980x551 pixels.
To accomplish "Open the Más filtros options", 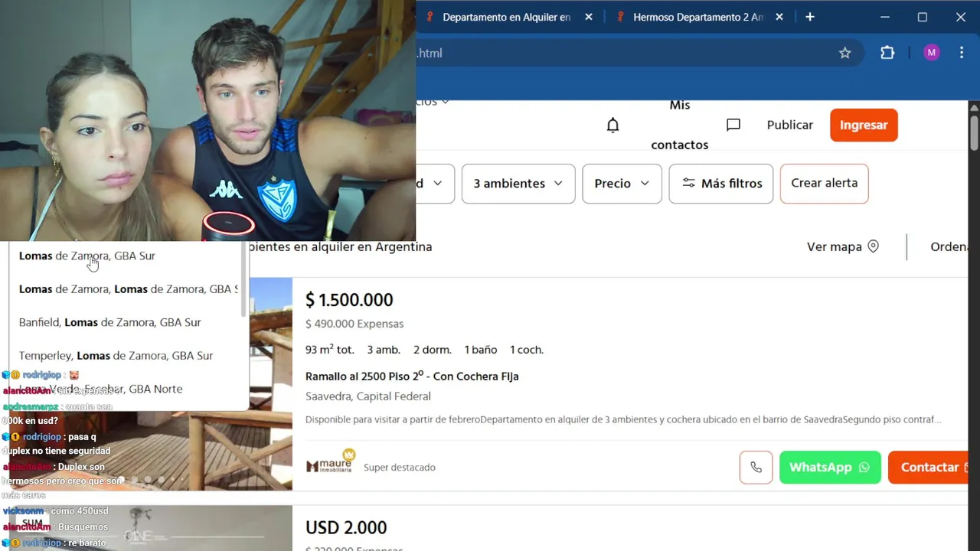I will click(721, 184).
